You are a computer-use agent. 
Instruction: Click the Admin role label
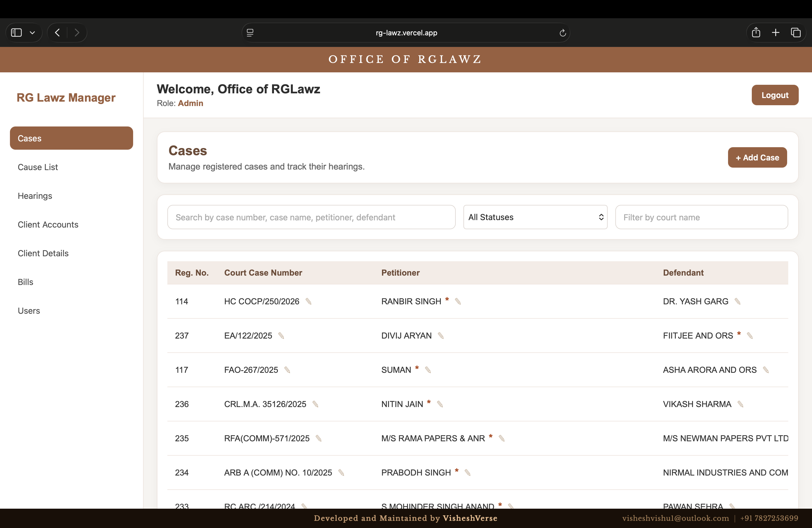tap(190, 103)
